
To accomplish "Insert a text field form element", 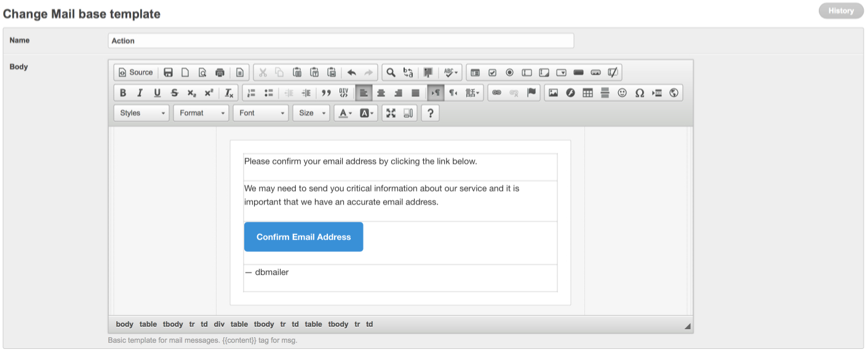I will pyautogui.click(x=527, y=73).
